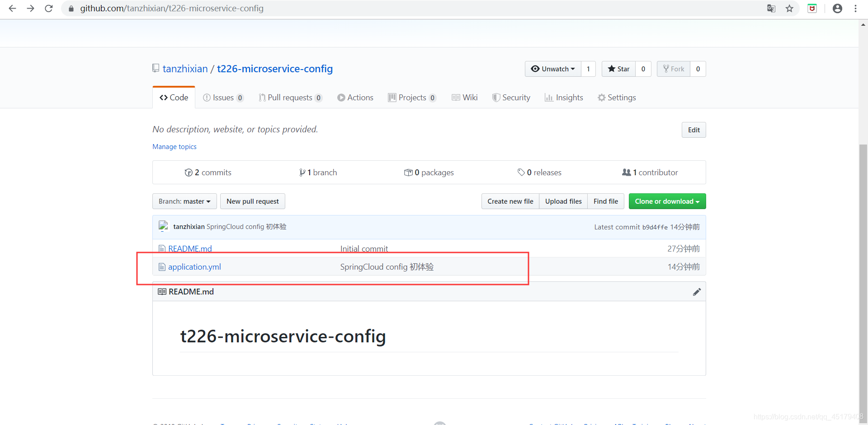Open the application.yml file link
The image size is (868, 425).
(x=194, y=267)
